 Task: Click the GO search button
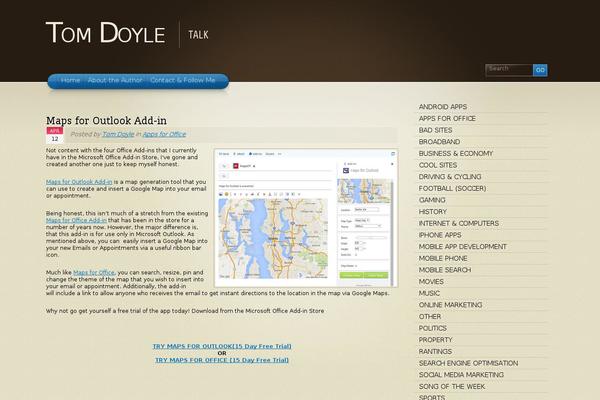540,70
